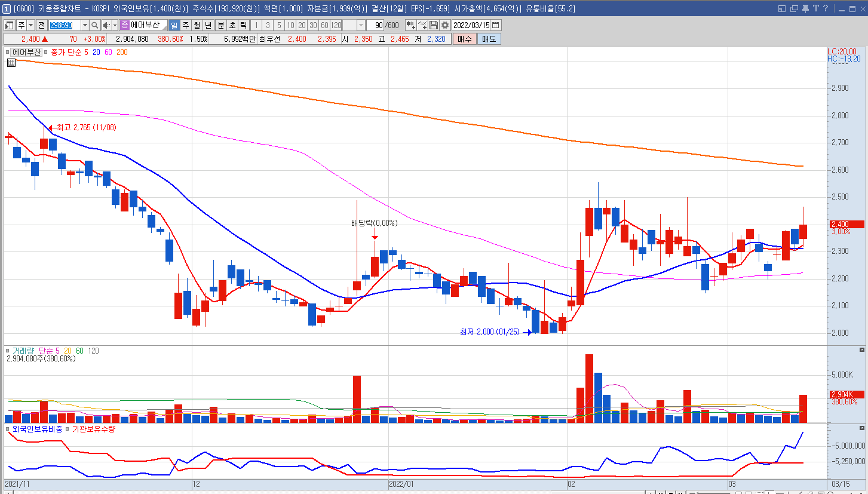
Task: Click the 배당락(0.00%) marker on chart
Action: point(374,223)
